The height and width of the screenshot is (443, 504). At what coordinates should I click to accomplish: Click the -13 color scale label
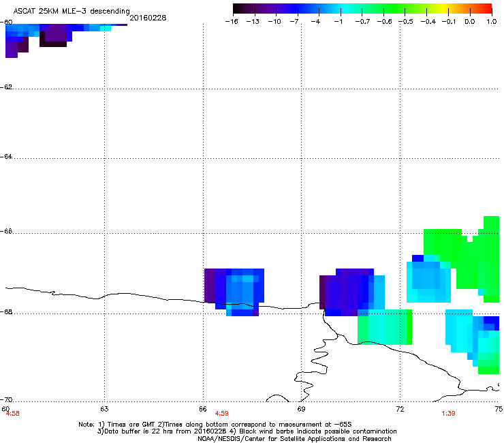(x=253, y=22)
